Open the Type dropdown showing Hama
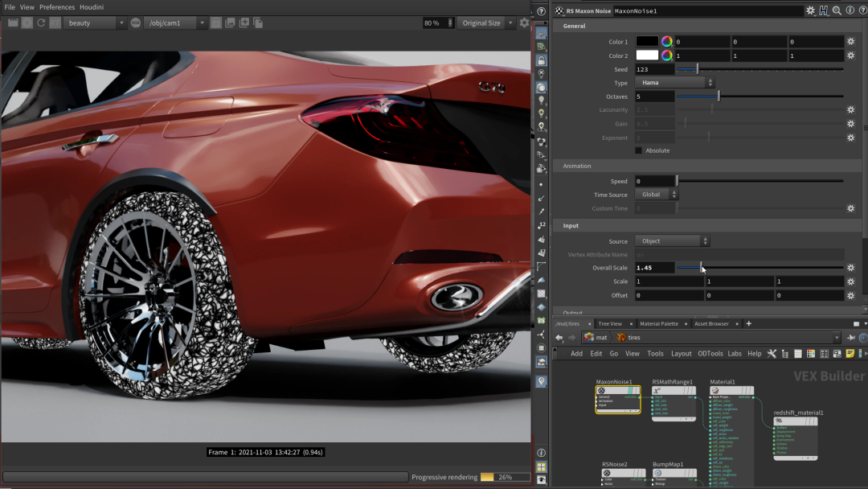The width and height of the screenshot is (868, 489). pyautogui.click(x=673, y=82)
